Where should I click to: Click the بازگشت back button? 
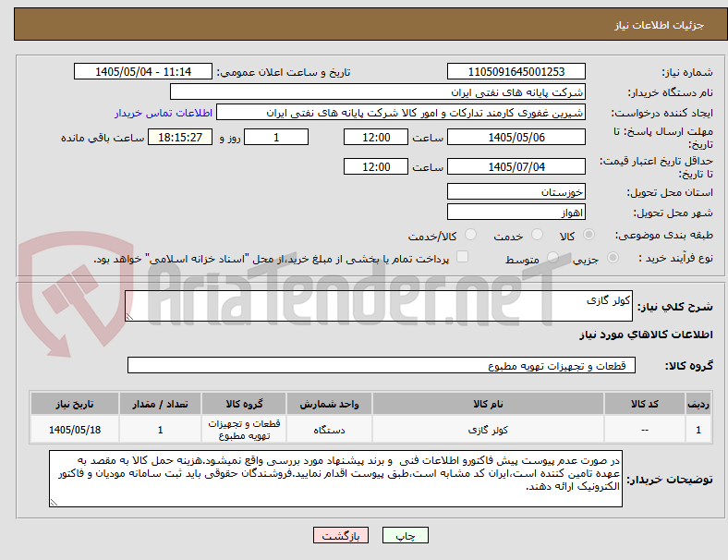341,535
